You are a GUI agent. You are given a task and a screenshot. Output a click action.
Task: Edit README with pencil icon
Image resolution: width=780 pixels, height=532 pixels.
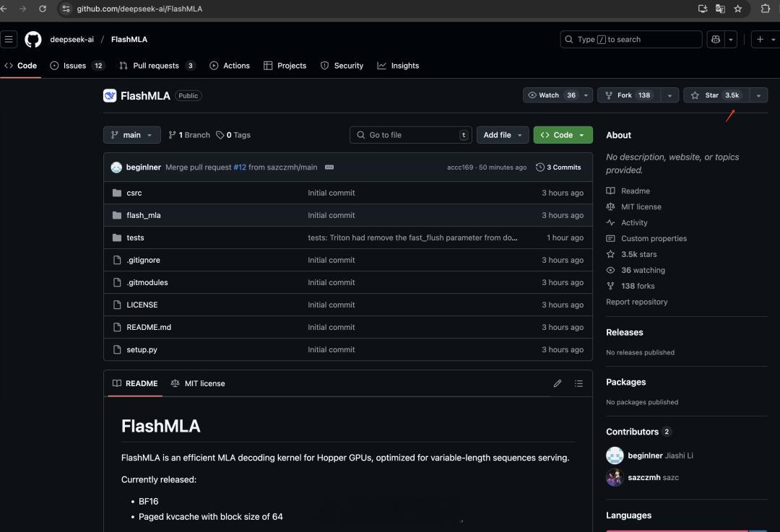pyautogui.click(x=557, y=383)
